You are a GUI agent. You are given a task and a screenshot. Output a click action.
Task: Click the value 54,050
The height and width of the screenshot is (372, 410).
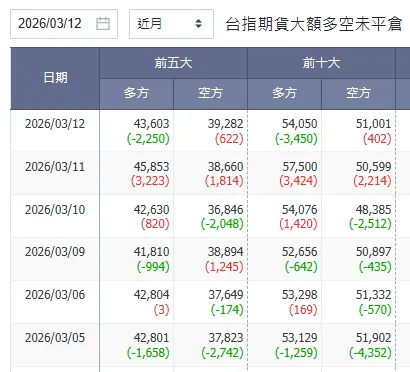pyautogui.click(x=300, y=124)
